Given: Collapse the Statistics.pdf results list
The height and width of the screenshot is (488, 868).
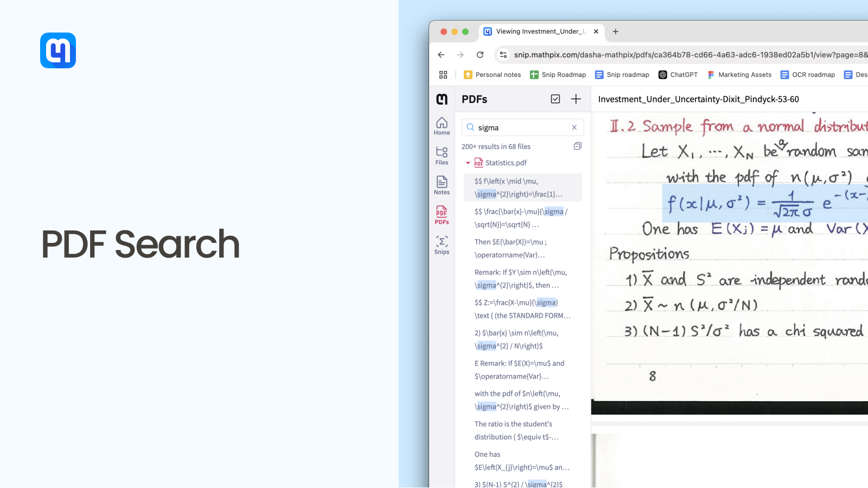Looking at the screenshot, I should pyautogui.click(x=468, y=162).
